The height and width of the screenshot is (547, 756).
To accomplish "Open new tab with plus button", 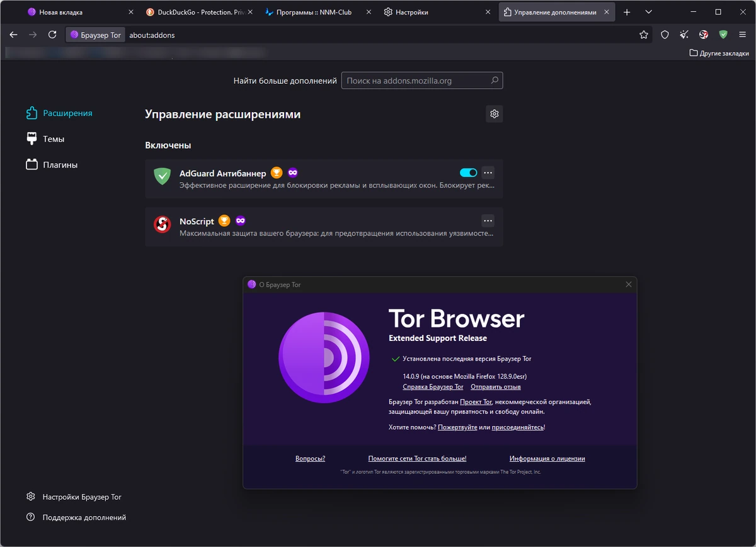I will (x=627, y=12).
